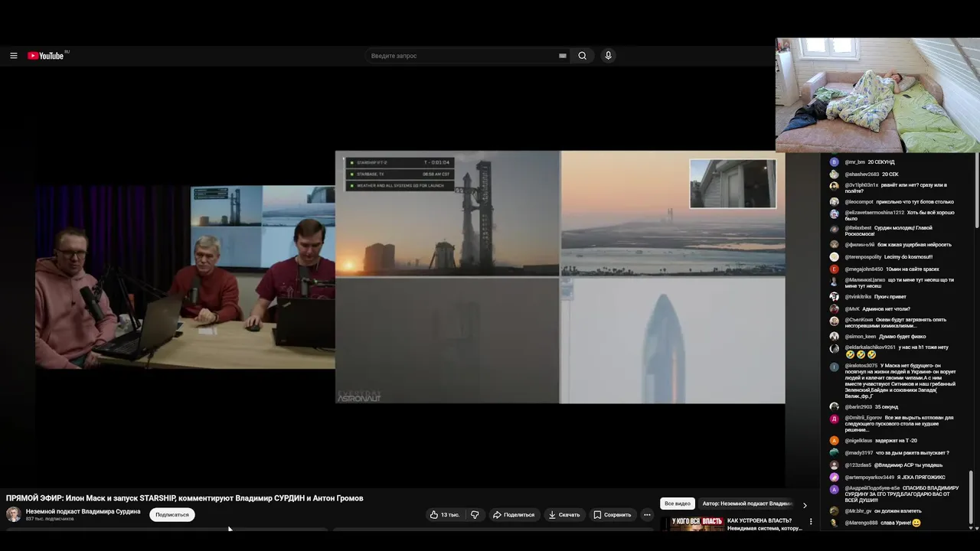Click the live stream video player area
The height and width of the screenshot is (551, 980).
[x=410, y=277]
